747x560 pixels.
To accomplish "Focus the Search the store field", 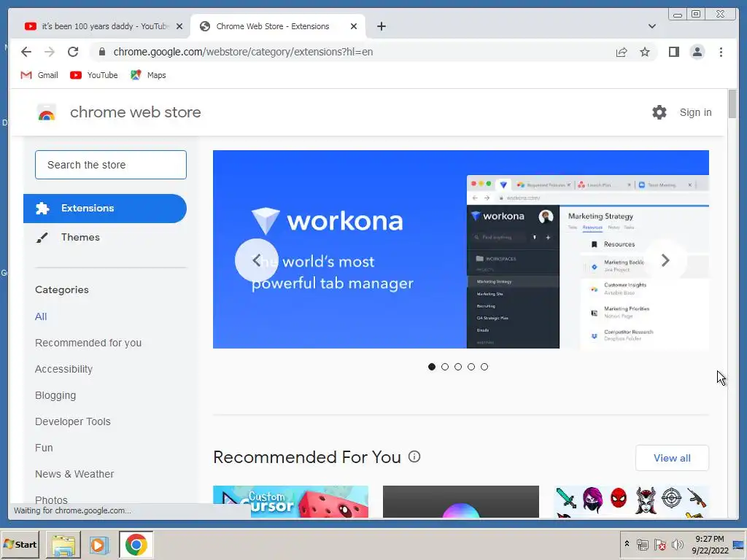I will coord(111,165).
